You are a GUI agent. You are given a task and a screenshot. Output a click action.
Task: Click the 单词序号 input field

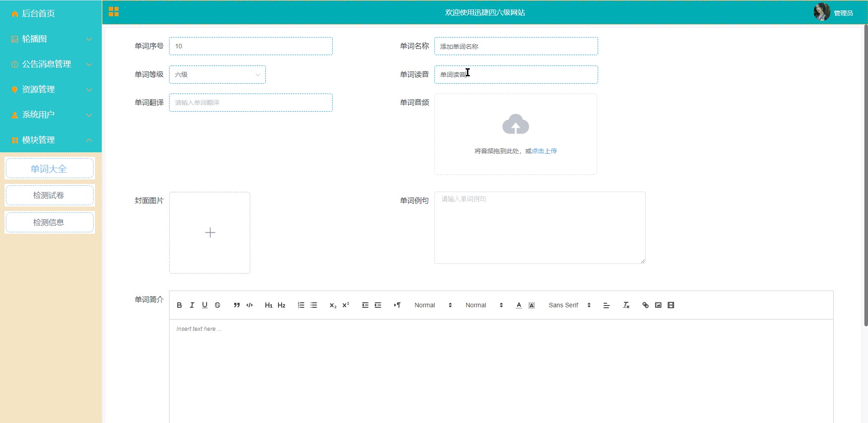tap(251, 46)
